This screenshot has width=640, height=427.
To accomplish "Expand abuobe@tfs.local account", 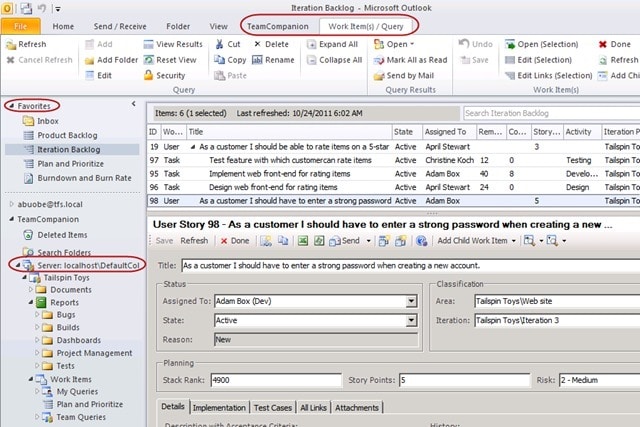I will click(11, 204).
